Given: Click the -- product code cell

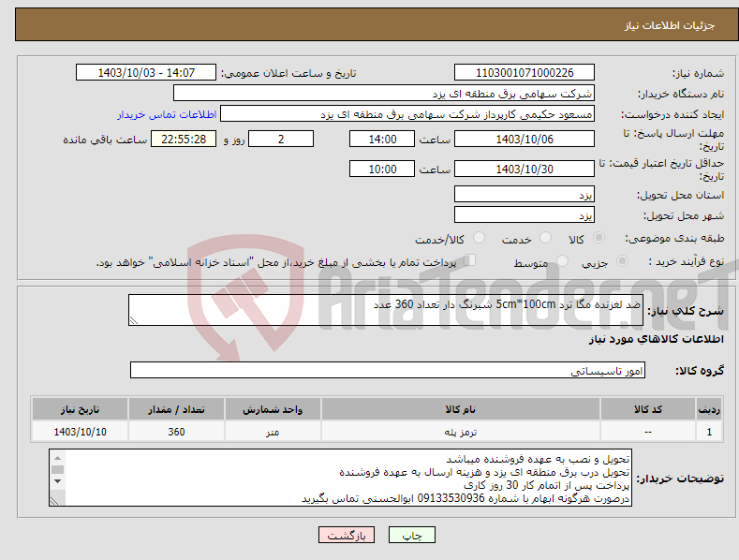Looking at the screenshot, I should [647, 432].
